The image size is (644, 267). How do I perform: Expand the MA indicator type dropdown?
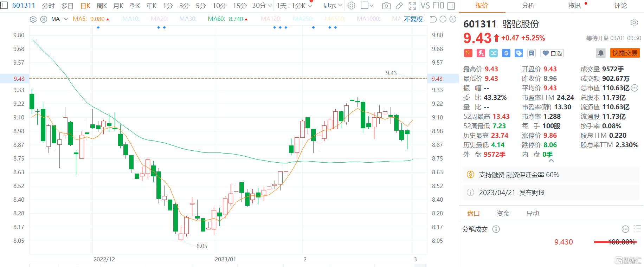click(x=66, y=19)
